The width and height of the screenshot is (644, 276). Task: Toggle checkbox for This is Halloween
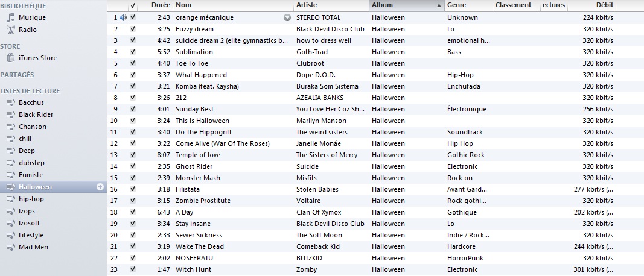pos(133,121)
